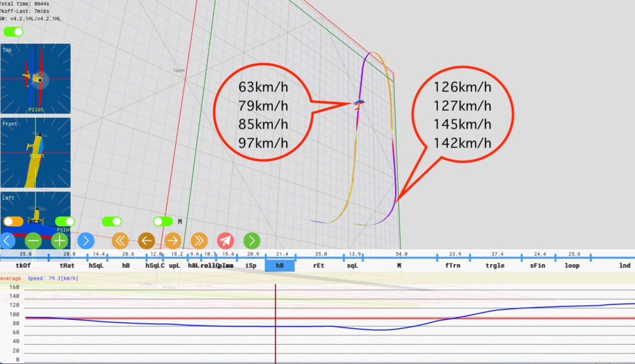Select the iSp maneuver segment
The image size is (635, 364).
pos(251,265)
